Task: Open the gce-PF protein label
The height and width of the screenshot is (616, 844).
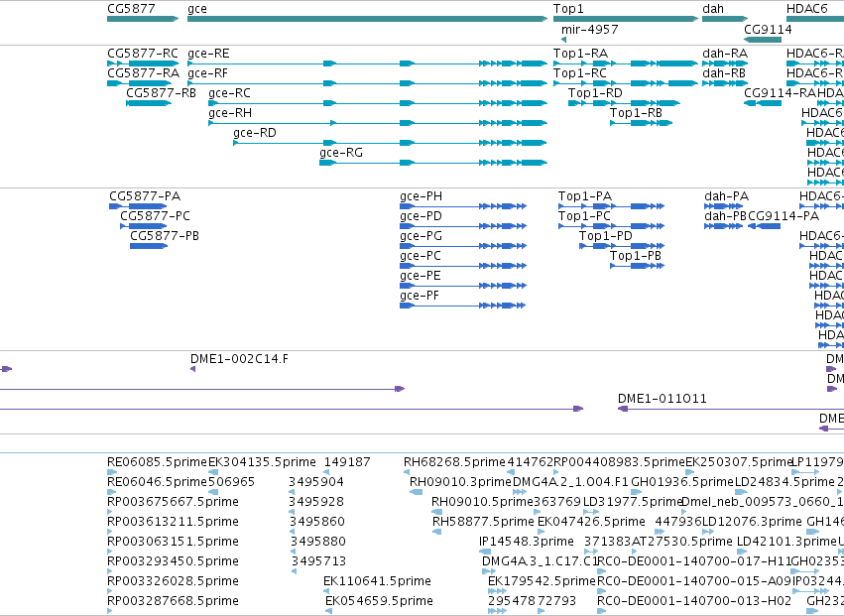Action: 420,297
